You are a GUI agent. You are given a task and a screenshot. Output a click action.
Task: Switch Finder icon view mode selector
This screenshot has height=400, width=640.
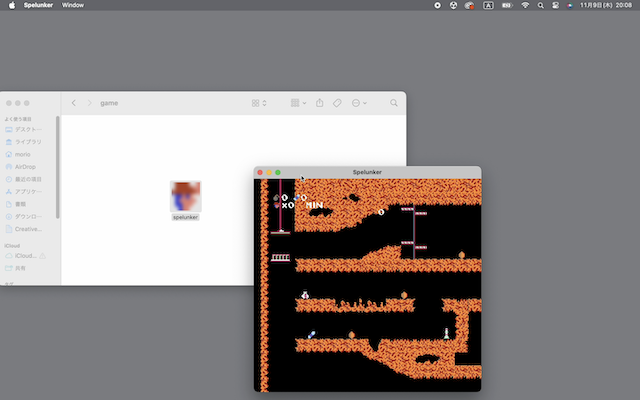[259, 103]
